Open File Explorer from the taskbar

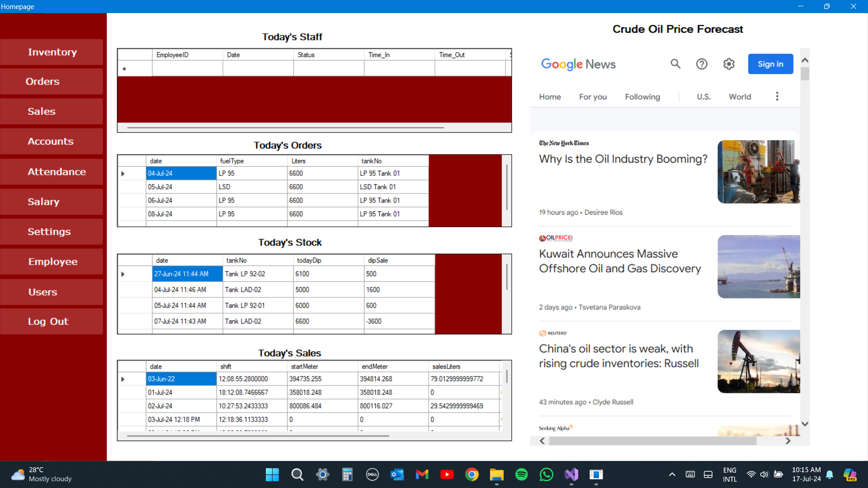[x=496, y=474]
